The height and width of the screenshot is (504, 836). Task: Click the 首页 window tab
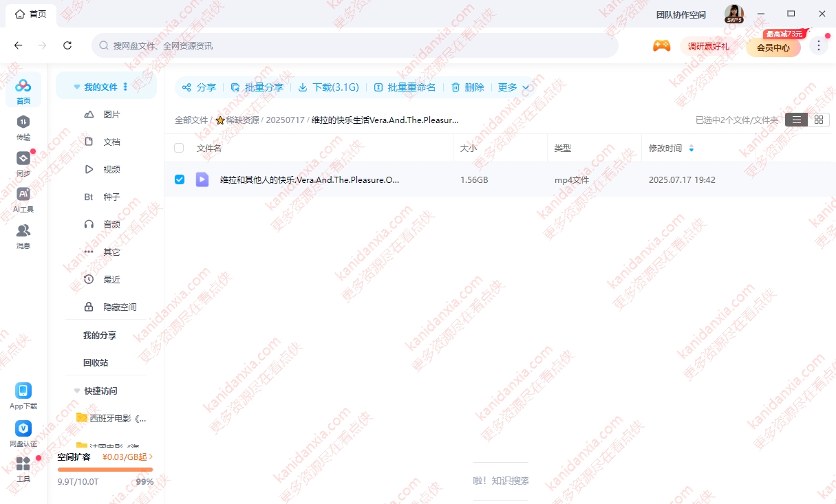pyautogui.click(x=31, y=14)
